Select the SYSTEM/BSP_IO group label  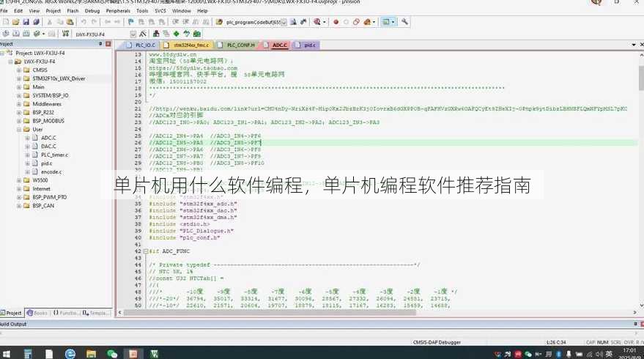tap(51, 95)
